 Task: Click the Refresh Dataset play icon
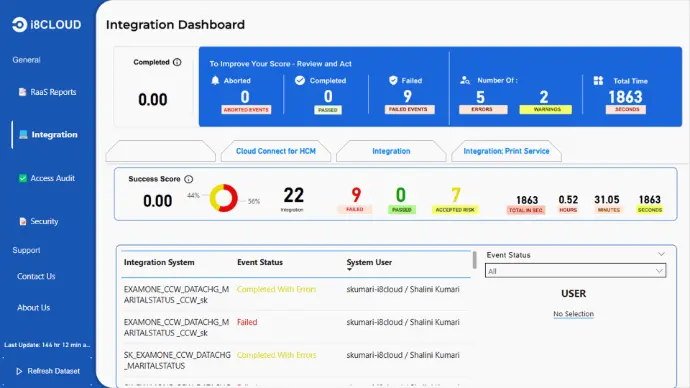(19, 371)
